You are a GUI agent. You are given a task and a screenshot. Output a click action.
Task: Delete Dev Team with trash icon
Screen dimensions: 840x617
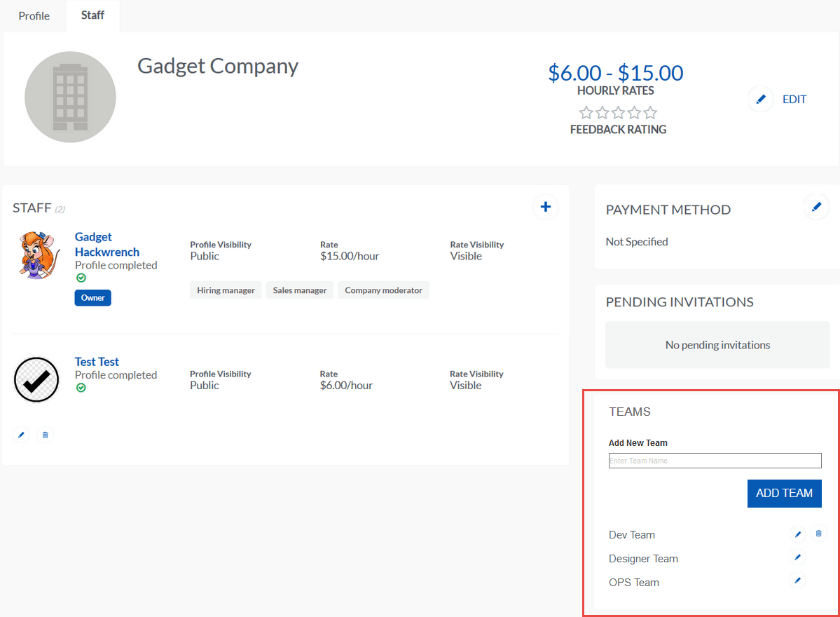pyautogui.click(x=818, y=534)
